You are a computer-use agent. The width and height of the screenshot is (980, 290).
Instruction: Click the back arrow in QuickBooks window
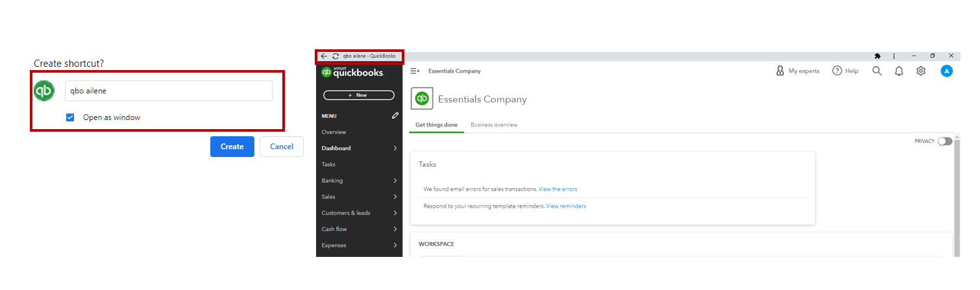click(324, 56)
